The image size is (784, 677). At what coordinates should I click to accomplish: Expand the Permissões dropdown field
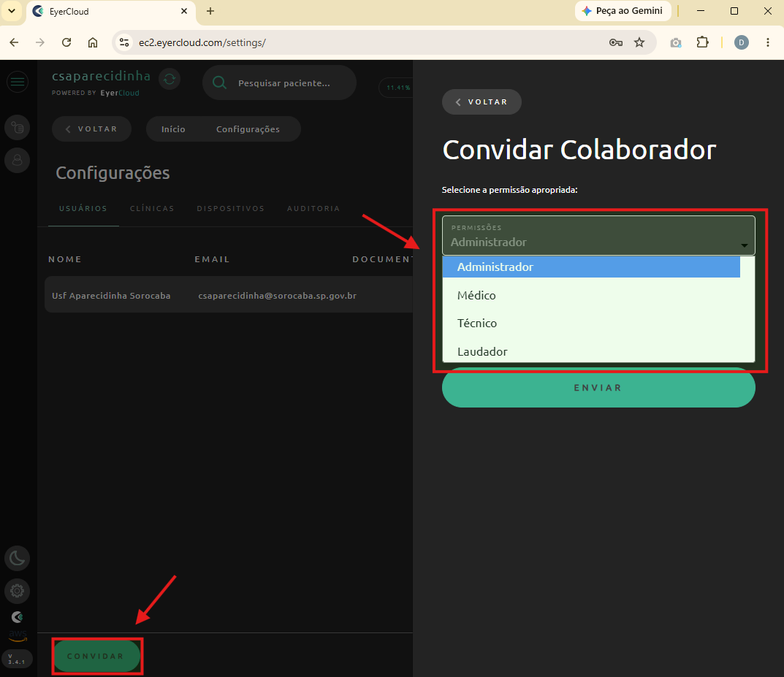coord(598,236)
